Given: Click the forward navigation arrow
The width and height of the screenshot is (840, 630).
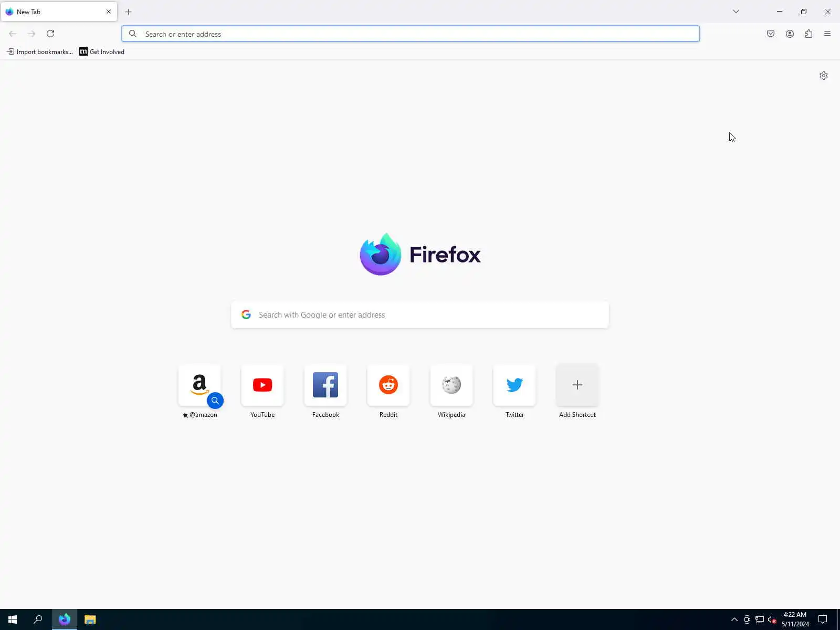Looking at the screenshot, I should [x=31, y=34].
